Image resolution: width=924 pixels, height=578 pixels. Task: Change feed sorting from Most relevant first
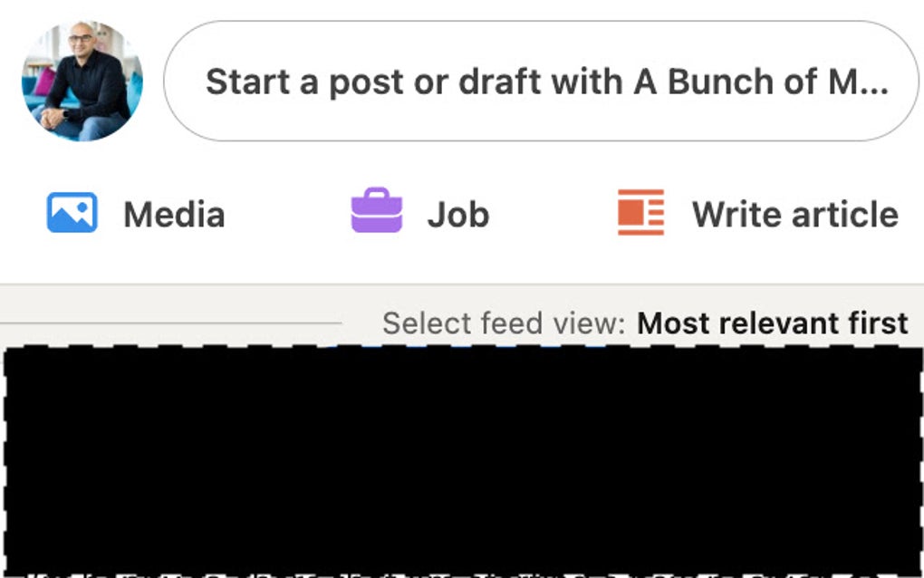[x=772, y=323]
